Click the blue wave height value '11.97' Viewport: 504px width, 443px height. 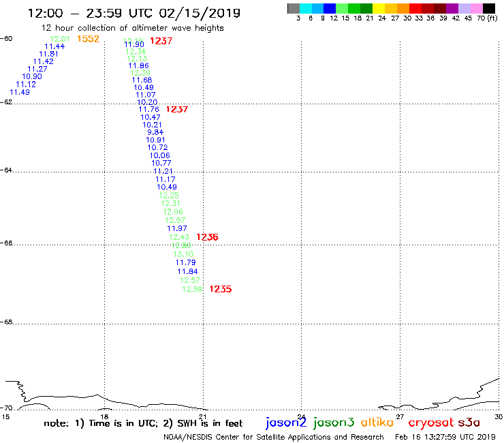click(177, 228)
